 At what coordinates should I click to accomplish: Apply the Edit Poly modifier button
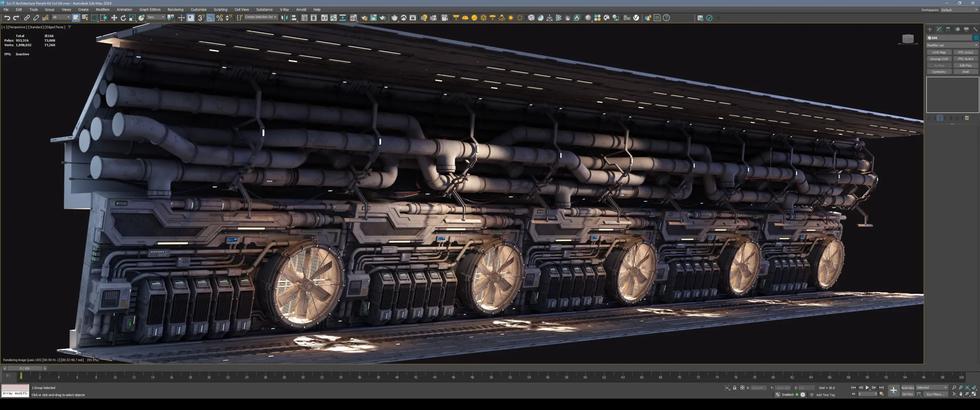pyautogui.click(x=965, y=65)
